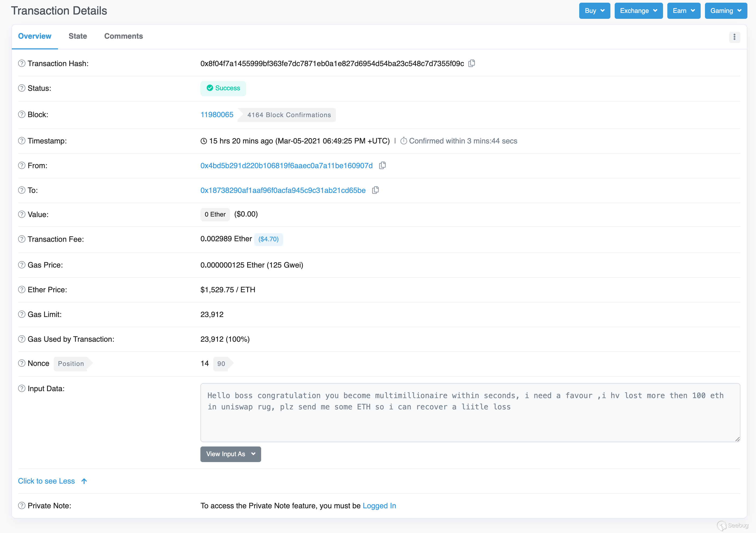This screenshot has height=533, width=756.
Task: Open block 11980065 link
Action: [217, 114]
